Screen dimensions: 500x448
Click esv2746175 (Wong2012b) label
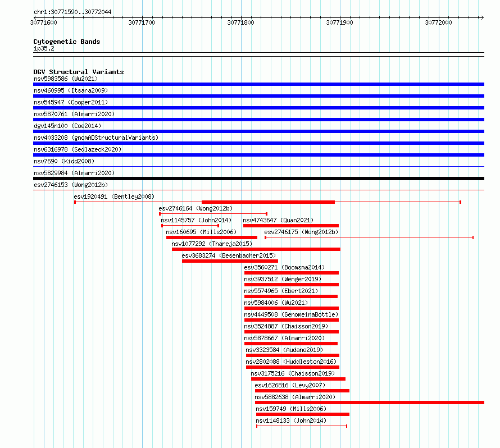coord(301,232)
